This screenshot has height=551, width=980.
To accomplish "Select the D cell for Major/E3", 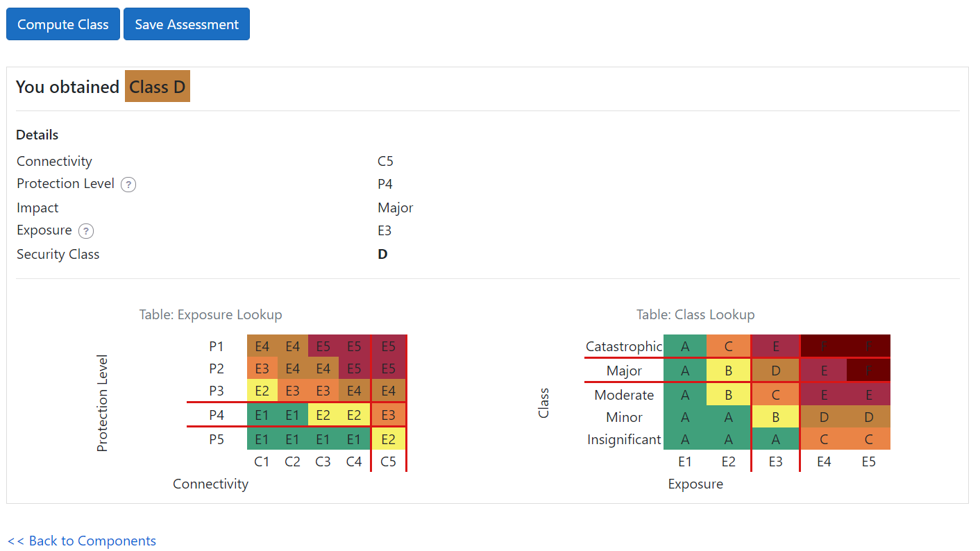I will [x=775, y=371].
